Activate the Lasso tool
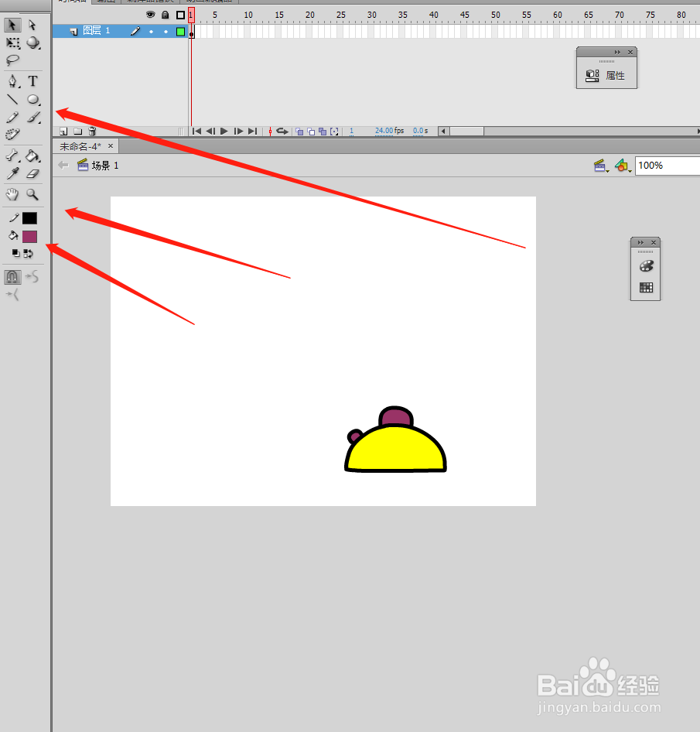700x732 pixels. point(12,60)
